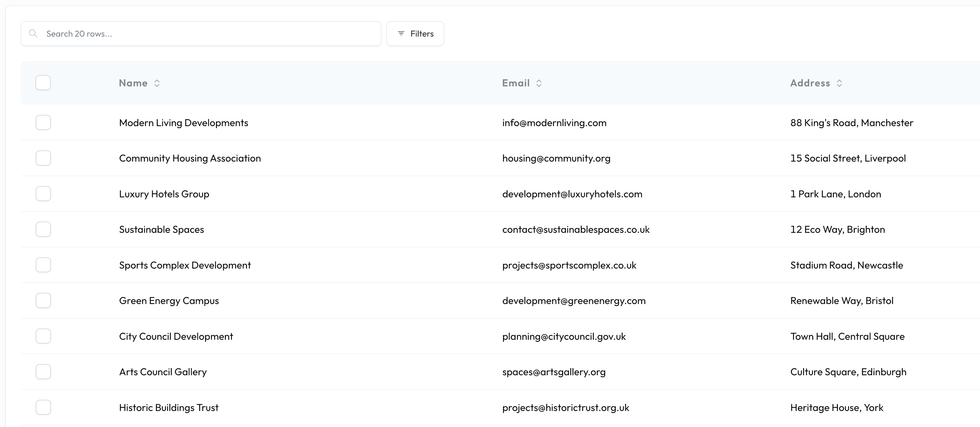Select the Luxury Hotels Group checkbox
Viewport: 980px width, 427px height.
(43, 194)
